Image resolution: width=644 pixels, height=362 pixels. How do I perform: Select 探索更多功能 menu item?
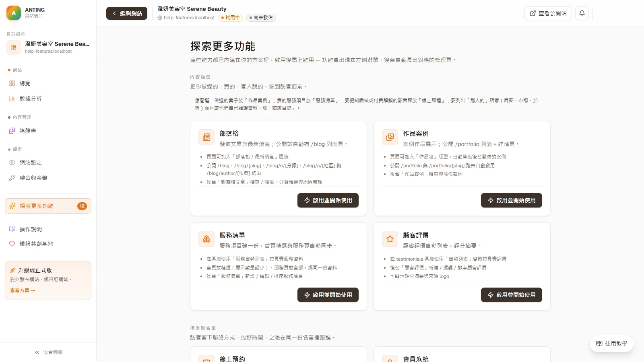tap(48, 206)
